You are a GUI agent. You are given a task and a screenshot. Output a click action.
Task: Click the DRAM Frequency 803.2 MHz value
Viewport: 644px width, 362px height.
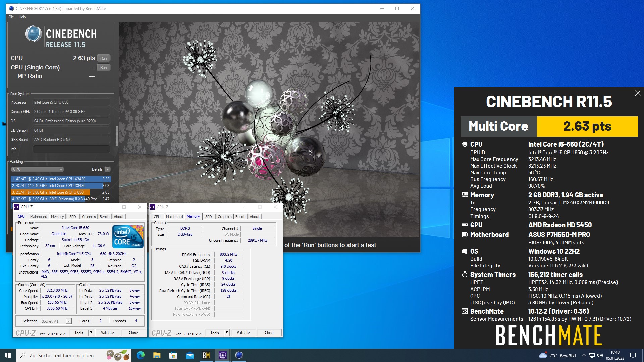[x=228, y=255]
